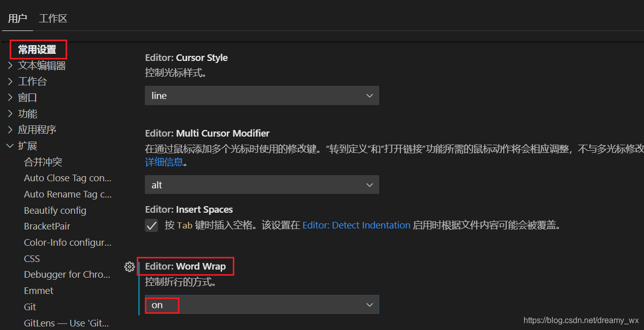The image size is (644, 330).
Task: Open Beautify config extension settings
Action: [x=55, y=210]
